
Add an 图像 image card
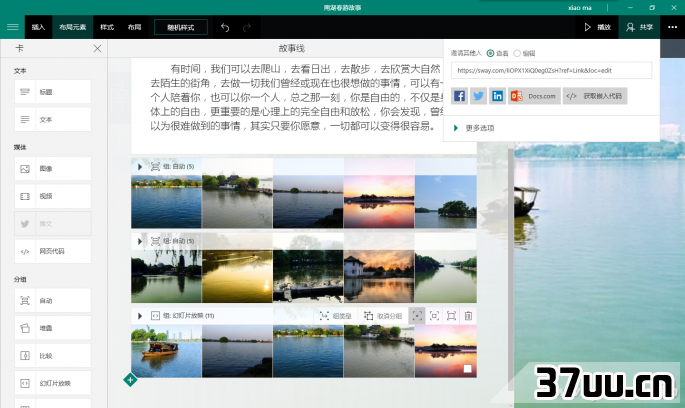point(53,169)
